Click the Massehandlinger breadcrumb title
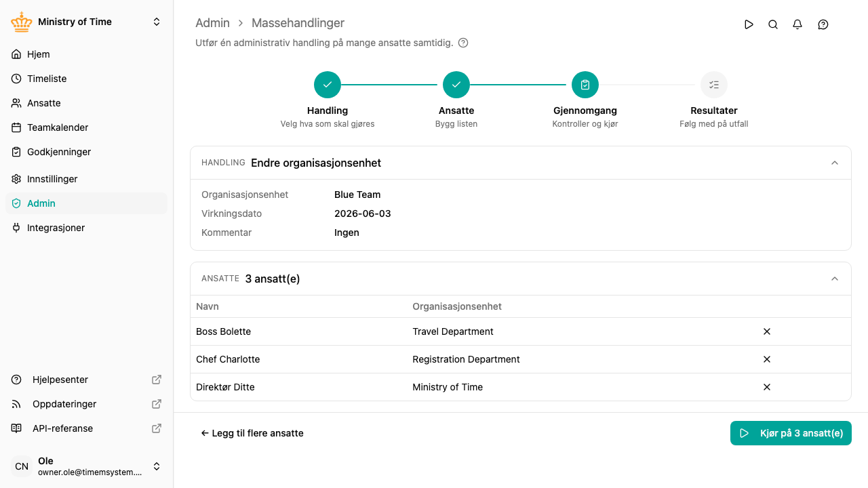The image size is (868, 488). (298, 23)
